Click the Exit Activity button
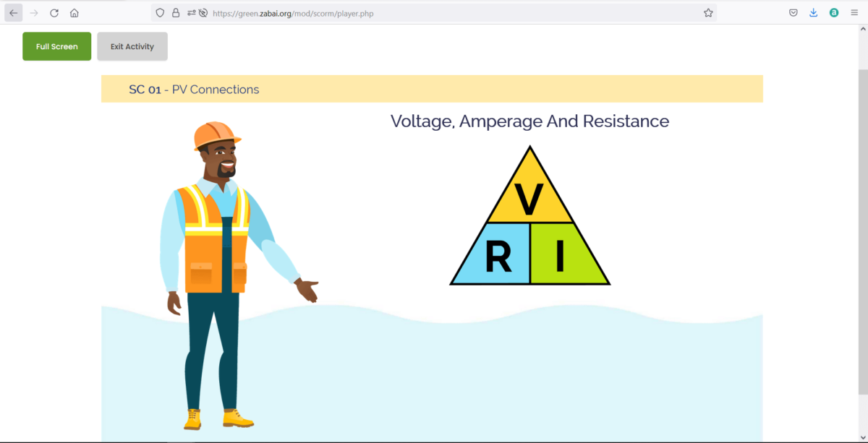The width and height of the screenshot is (868, 443). 132,46
